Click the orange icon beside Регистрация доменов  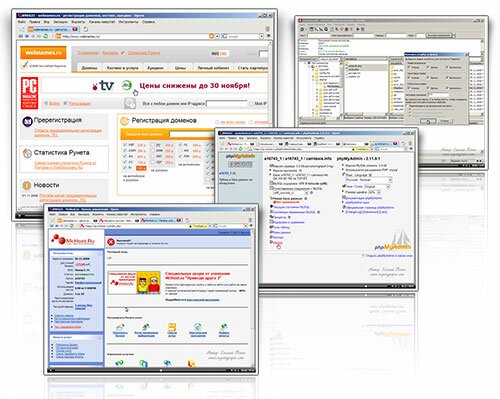click(124, 121)
